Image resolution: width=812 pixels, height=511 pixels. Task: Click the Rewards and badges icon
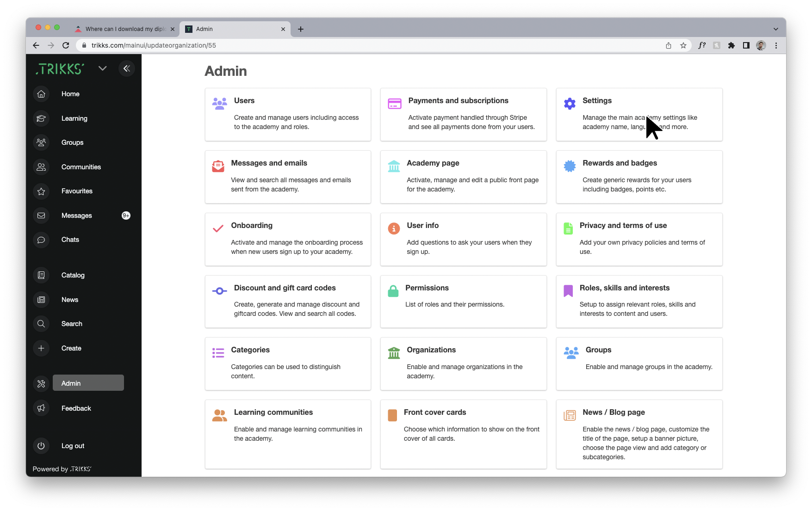pos(570,166)
